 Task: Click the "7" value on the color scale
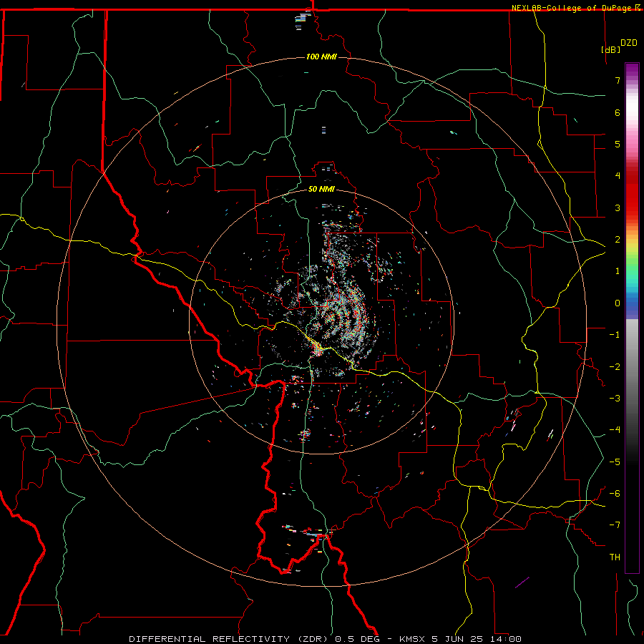pyautogui.click(x=618, y=80)
